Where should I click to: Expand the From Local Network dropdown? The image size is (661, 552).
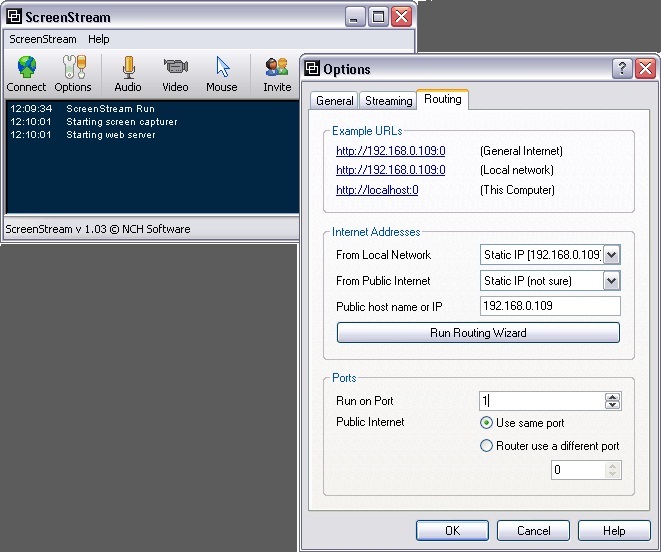[611, 255]
